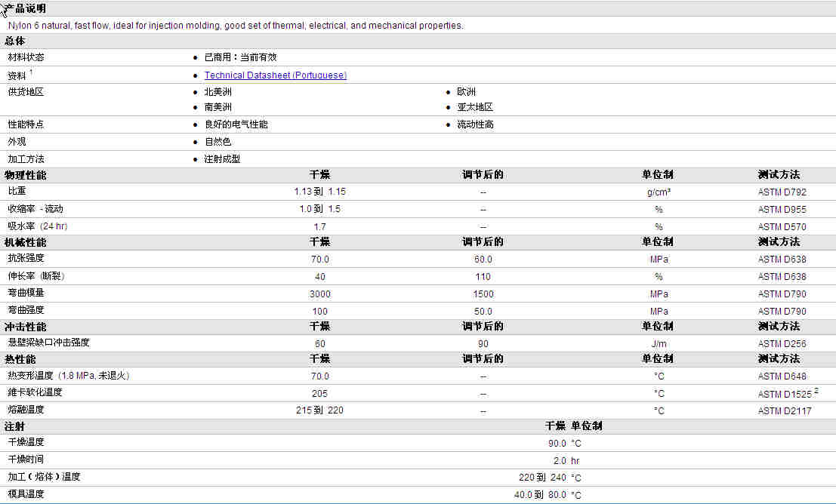The height and width of the screenshot is (504, 836).
Task: Select the 1.0 到 1.5 shrinkage value
Action: click(319, 209)
